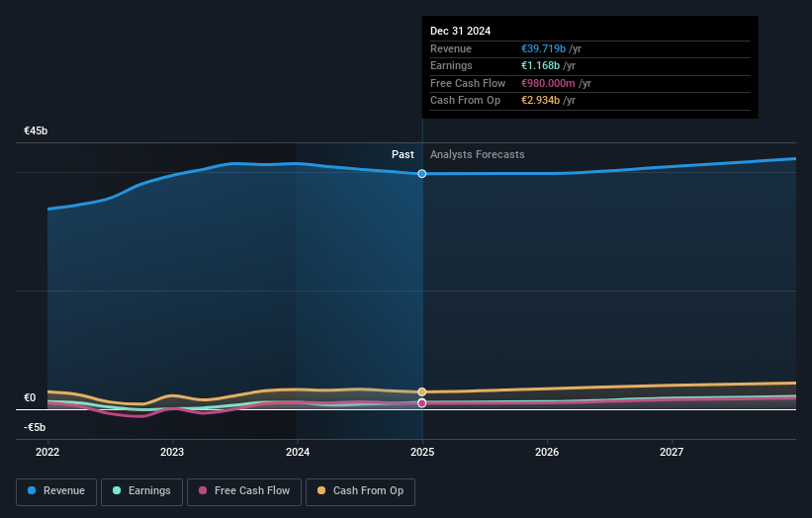The height and width of the screenshot is (518, 812).
Task: Click the 2025 x-axis label
Action: [422, 453]
